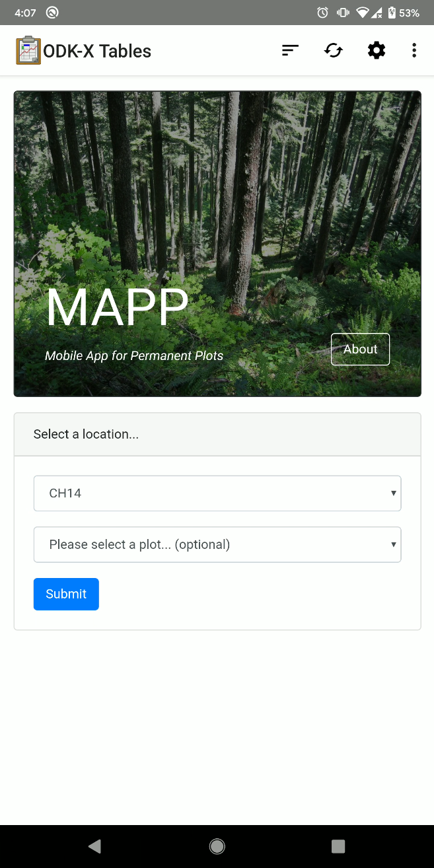The width and height of the screenshot is (434, 868).
Task: Tap the alarm clock status bar icon
Action: [322, 13]
